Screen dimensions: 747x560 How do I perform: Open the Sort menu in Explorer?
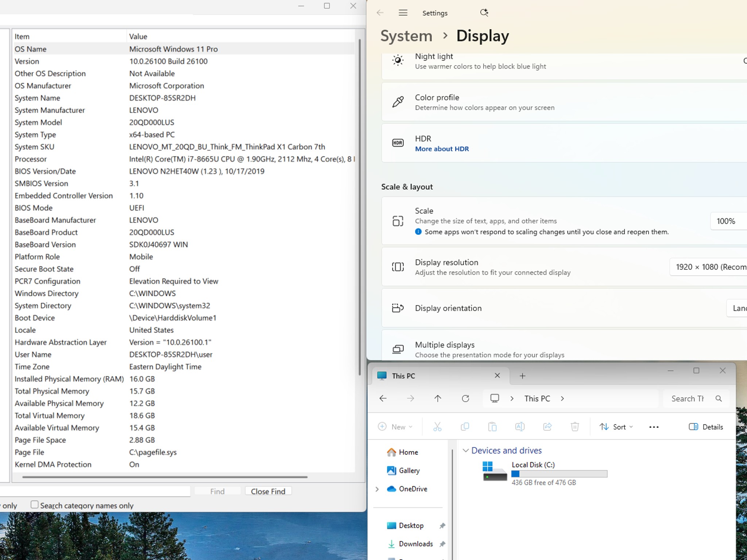point(616,427)
